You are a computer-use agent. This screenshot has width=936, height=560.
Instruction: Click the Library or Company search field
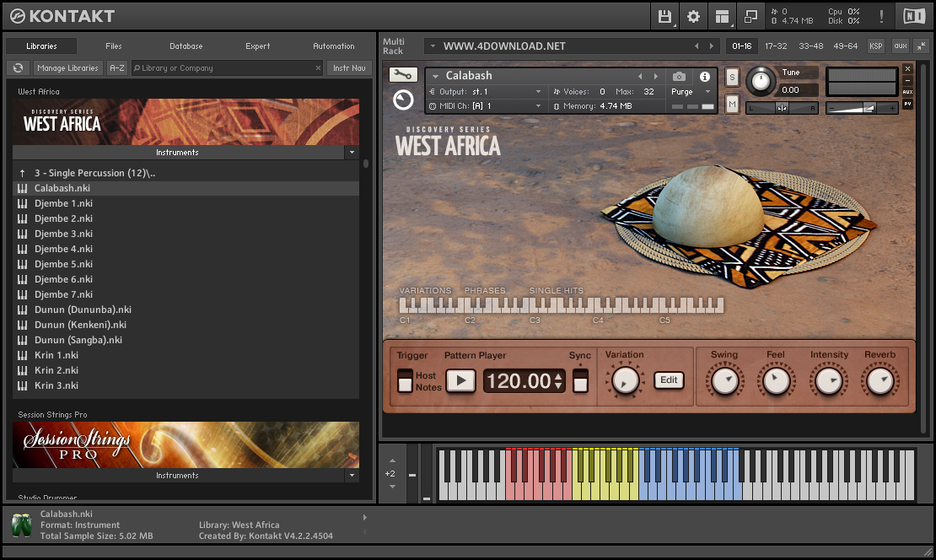click(x=227, y=68)
